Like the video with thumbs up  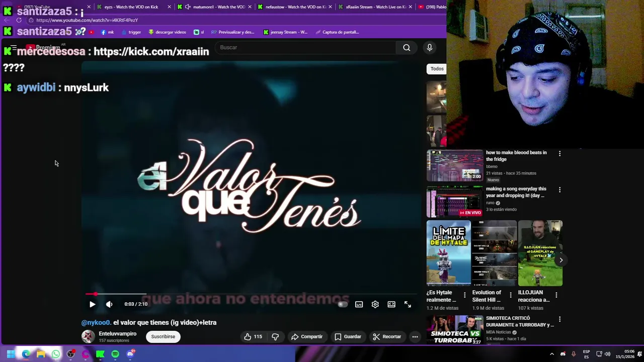click(x=253, y=336)
